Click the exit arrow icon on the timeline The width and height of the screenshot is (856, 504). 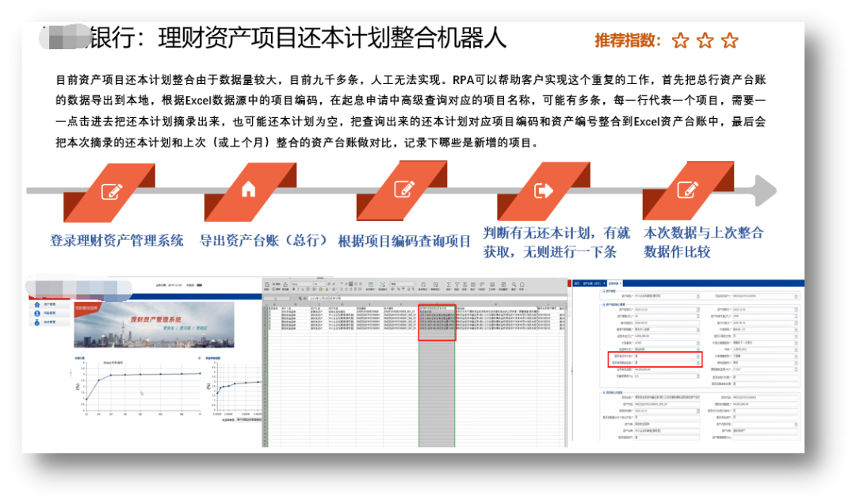[544, 190]
